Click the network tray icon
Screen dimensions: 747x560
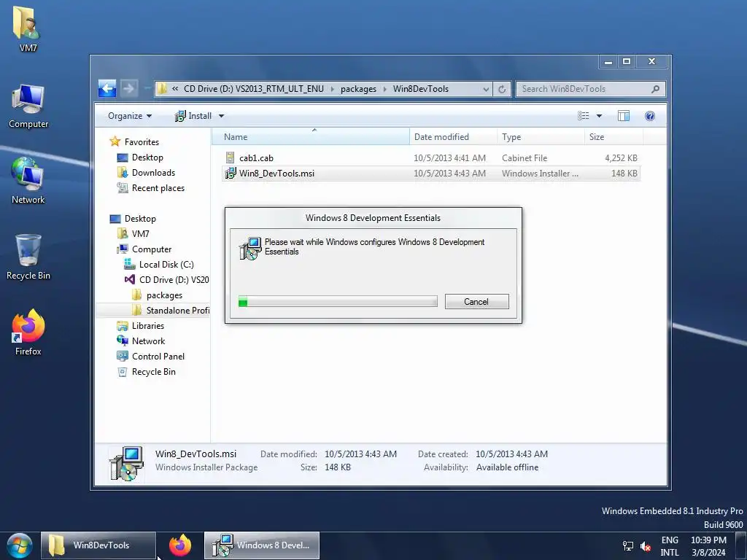(628, 545)
